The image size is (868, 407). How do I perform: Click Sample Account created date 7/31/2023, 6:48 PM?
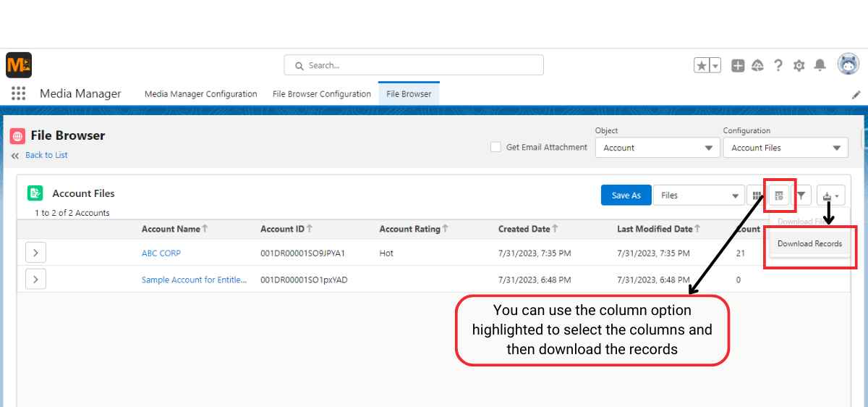pos(534,280)
